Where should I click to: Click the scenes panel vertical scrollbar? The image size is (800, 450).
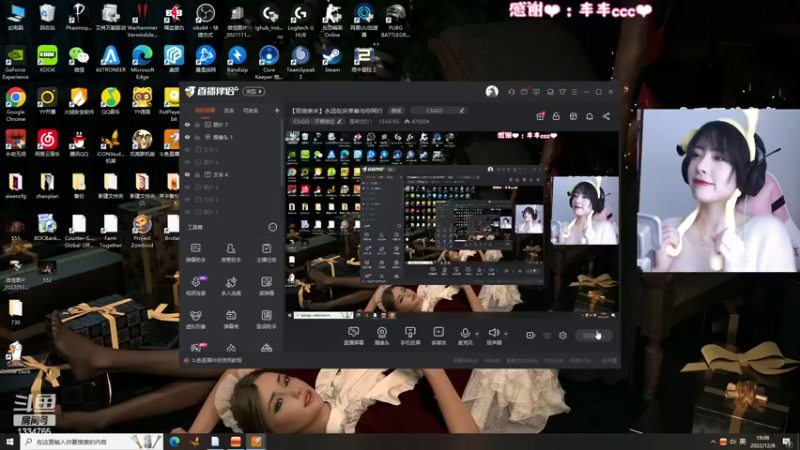tap(282, 153)
